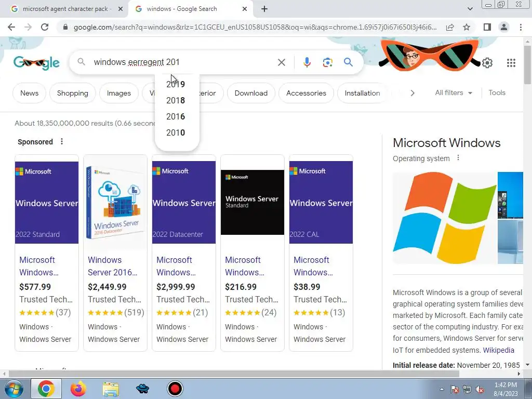The height and width of the screenshot is (399, 532).
Task: Filter results by News
Action: click(x=29, y=93)
